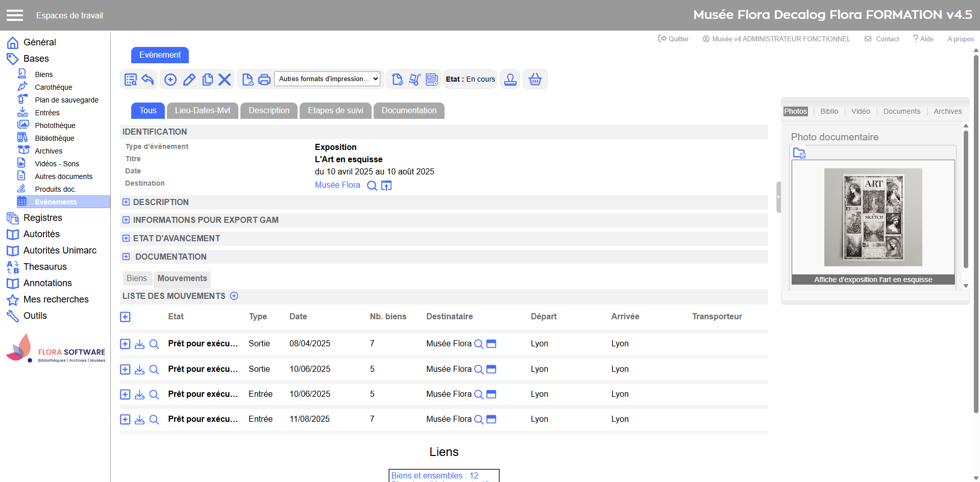
Task: Click the magnifier next to the Musée Flora destination
Action: click(x=372, y=186)
